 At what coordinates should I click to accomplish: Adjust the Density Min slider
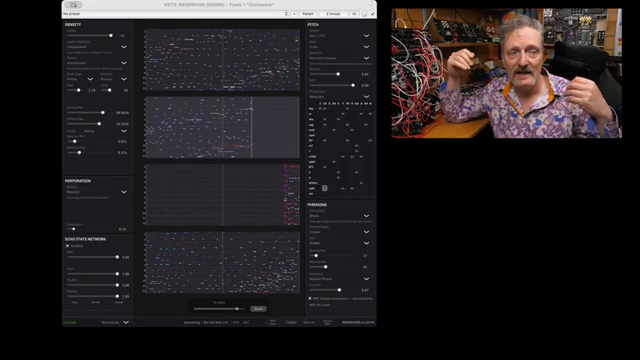pos(90,113)
